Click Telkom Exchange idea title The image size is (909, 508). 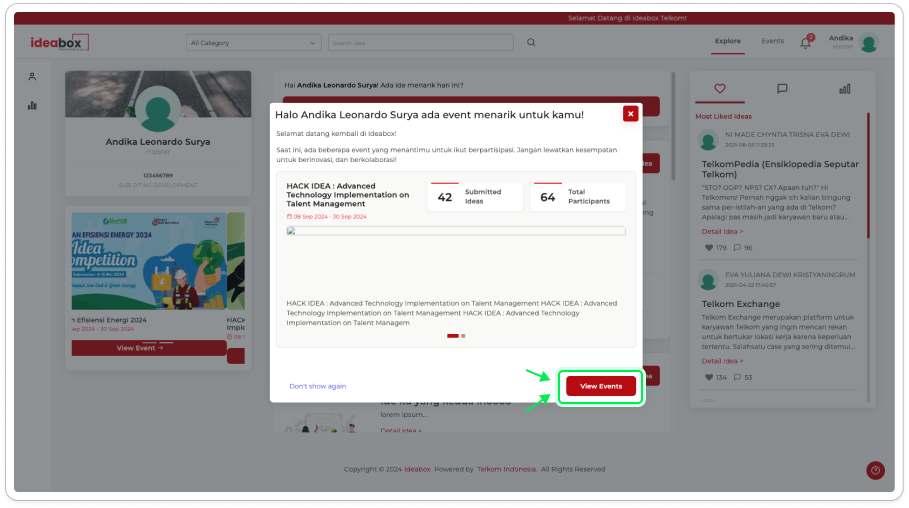[x=740, y=304]
